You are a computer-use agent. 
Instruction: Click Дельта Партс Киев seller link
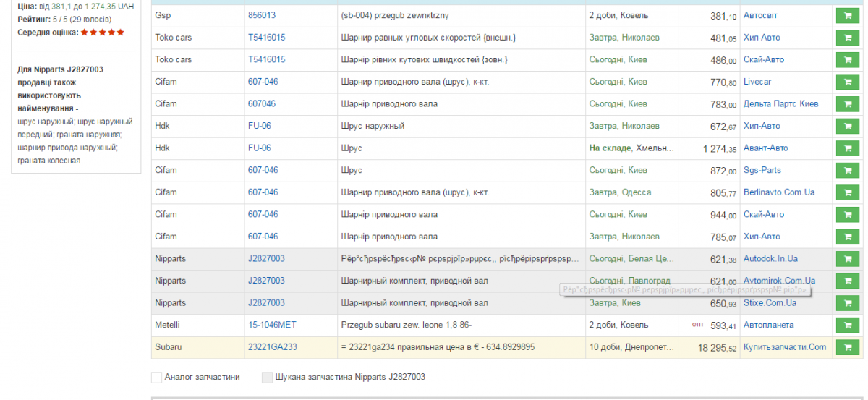tap(780, 104)
